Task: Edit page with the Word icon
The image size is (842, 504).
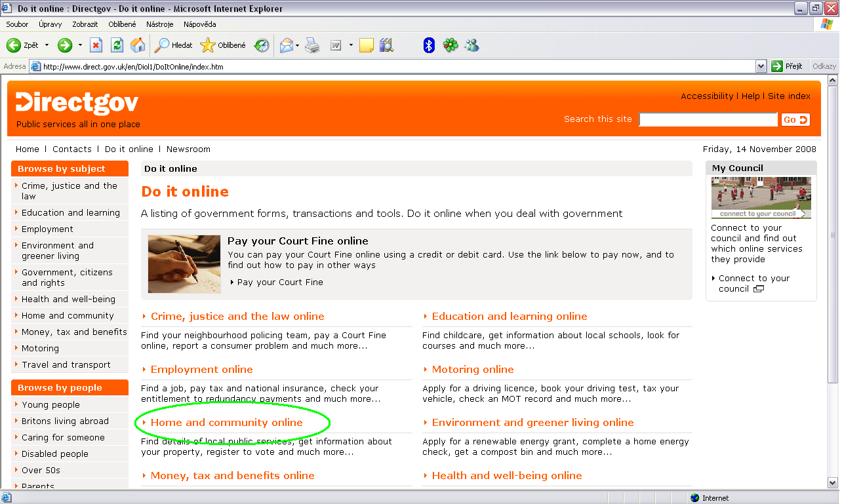Action: [335, 45]
